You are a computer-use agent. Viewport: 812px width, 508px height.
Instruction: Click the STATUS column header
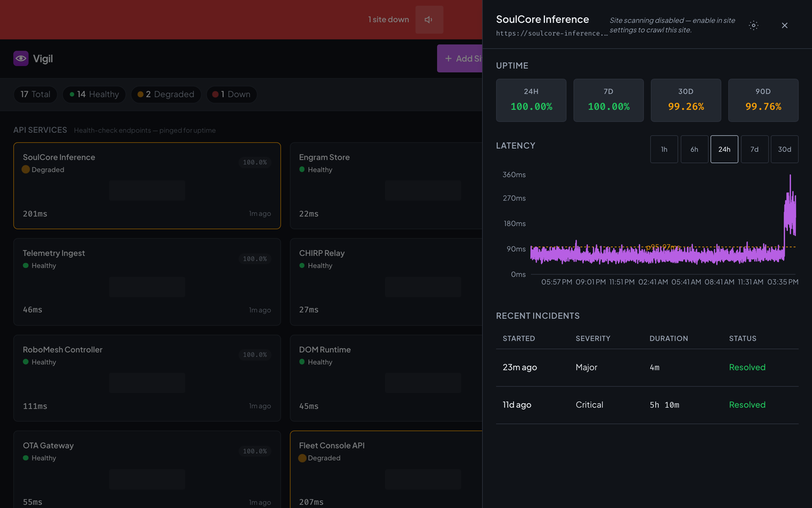click(743, 338)
